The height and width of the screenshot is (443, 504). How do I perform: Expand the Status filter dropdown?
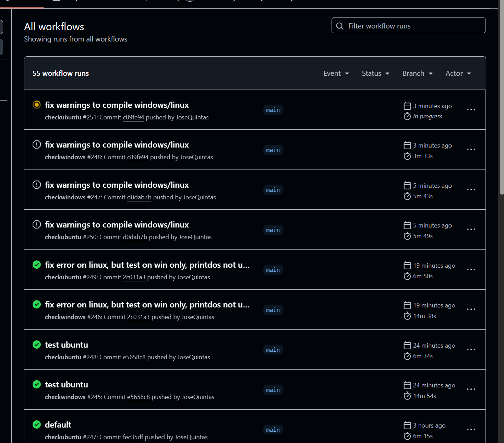pyautogui.click(x=375, y=73)
